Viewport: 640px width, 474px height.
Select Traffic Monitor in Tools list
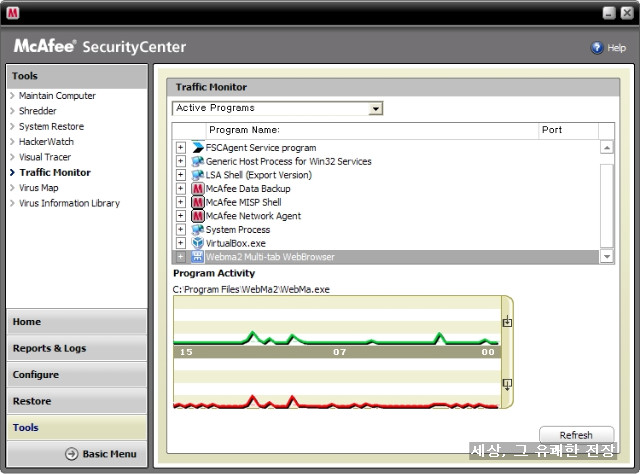click(55, 172)
